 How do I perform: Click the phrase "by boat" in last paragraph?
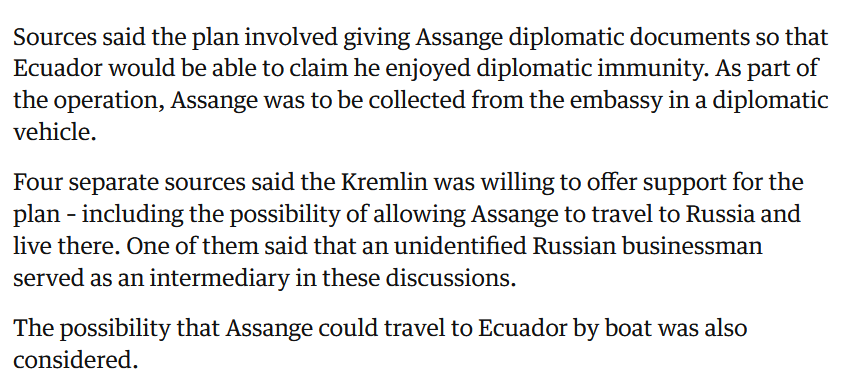pyautogui.click(x=607, y=328)
